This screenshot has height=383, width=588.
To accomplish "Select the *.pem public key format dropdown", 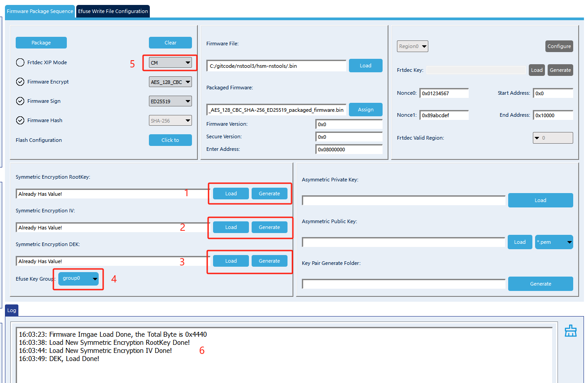I will pos(554,242).
